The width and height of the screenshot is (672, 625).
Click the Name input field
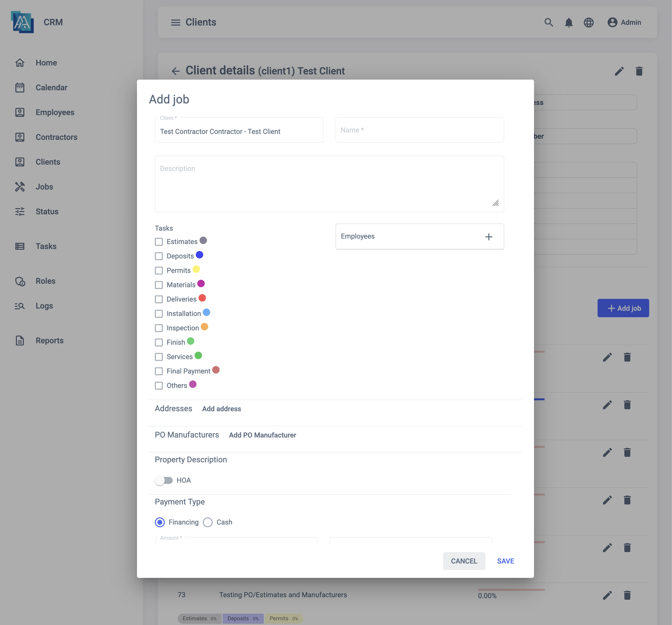tap(419, 130)
